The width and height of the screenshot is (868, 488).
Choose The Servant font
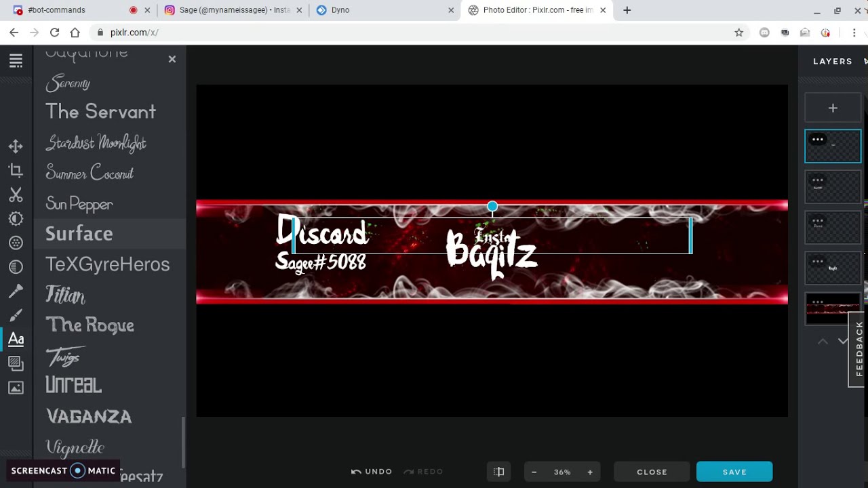pos(100,112)
